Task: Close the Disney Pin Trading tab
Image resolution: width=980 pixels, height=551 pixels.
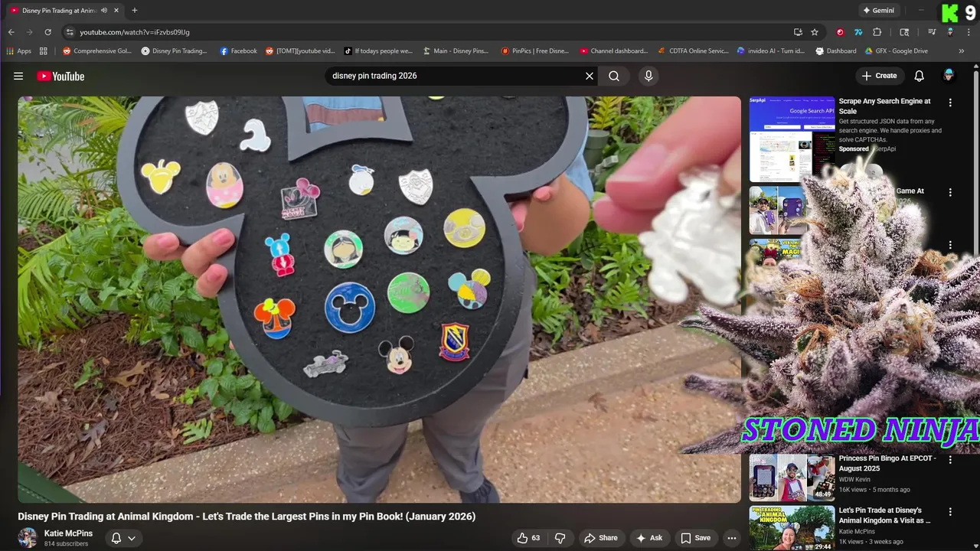Action: click(x=116, y=11)
